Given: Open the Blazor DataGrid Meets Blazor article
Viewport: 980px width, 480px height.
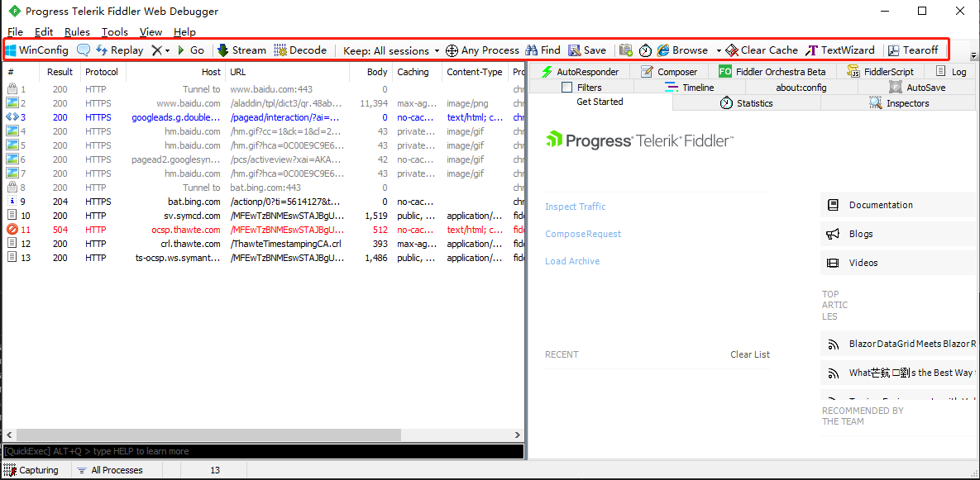Looking at the screenshot, I should [x=899, y=344].
